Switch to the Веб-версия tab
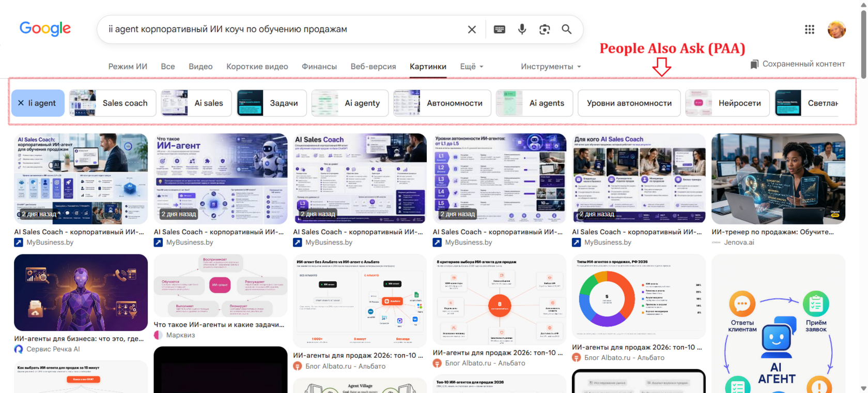The height and width of the screenshot is (393, 868). pos(373,67)
